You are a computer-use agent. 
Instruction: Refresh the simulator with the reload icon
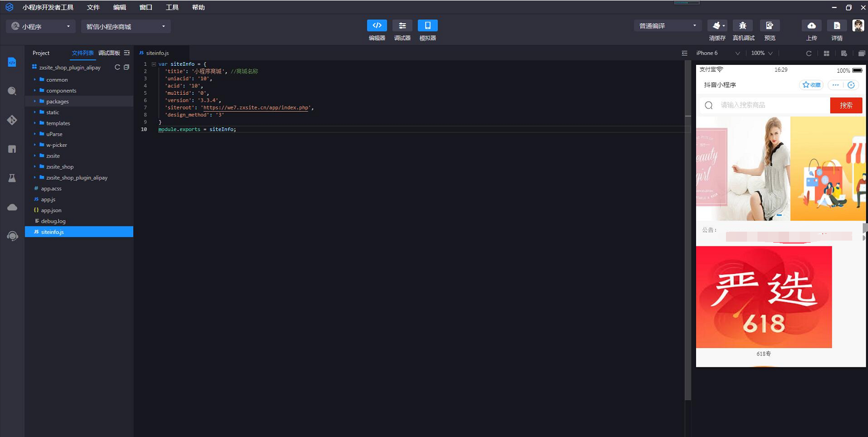point(809,53)
